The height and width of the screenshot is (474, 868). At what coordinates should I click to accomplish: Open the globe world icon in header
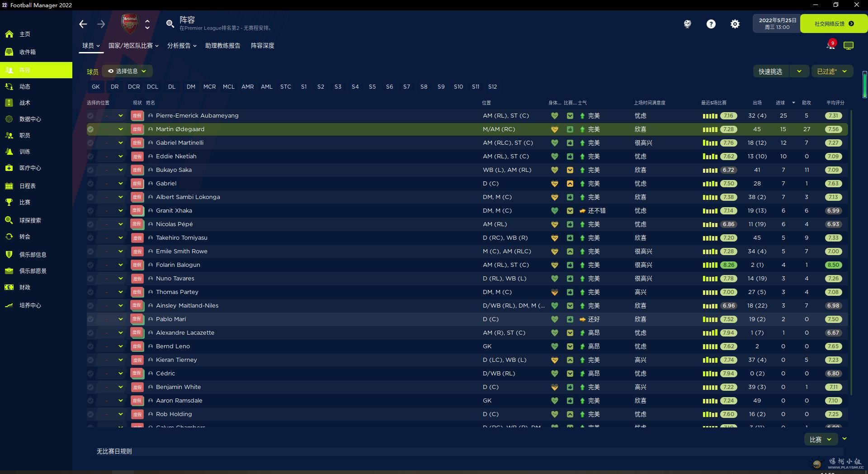(687, 24)
